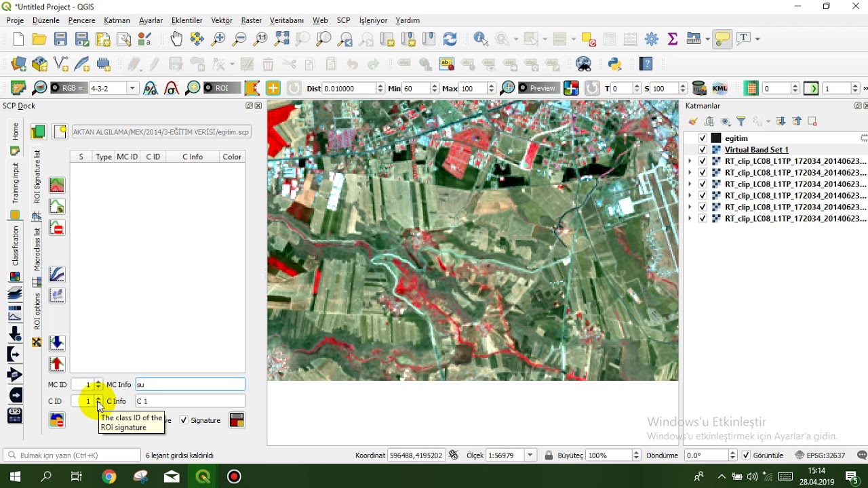This screenshot has height=488, width=868.
Task: Toggle the Görüntüle render checkbox
Action: [x=747, y=455]
